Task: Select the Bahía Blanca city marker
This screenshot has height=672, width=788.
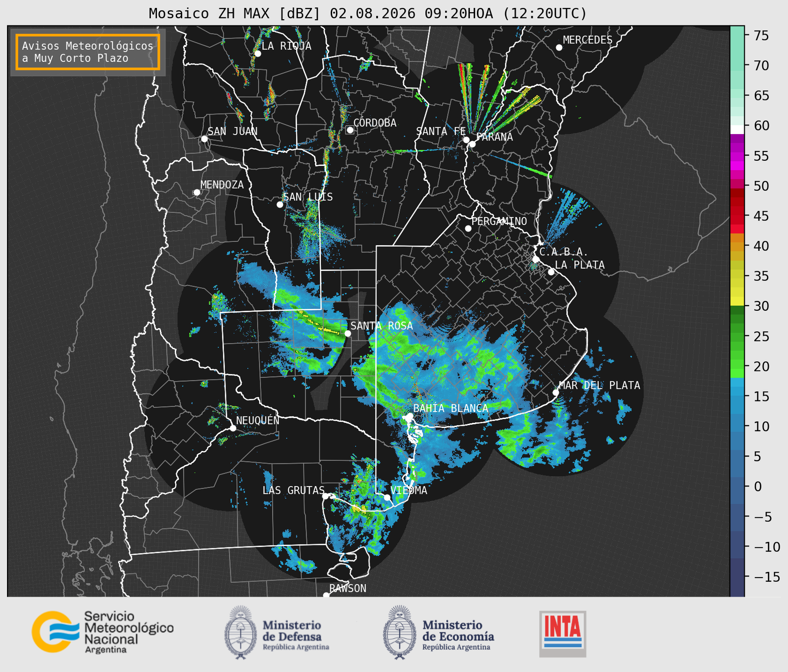Action: coord(410,416)
